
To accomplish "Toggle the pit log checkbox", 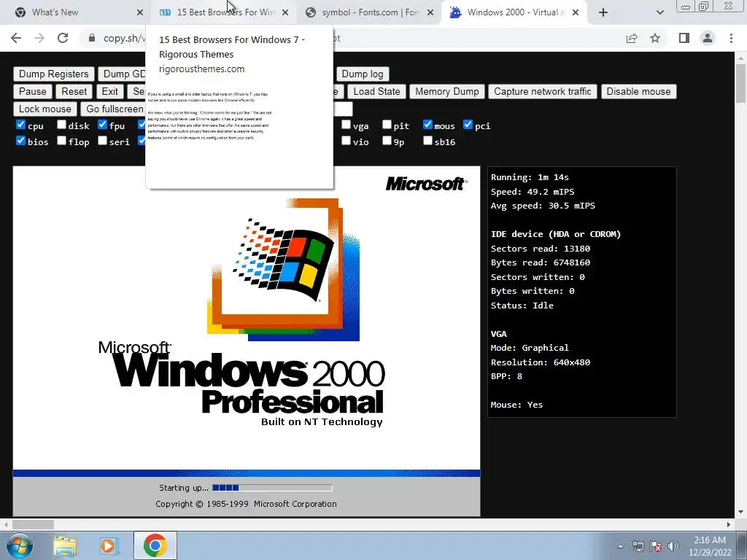I will click(387, 125).
